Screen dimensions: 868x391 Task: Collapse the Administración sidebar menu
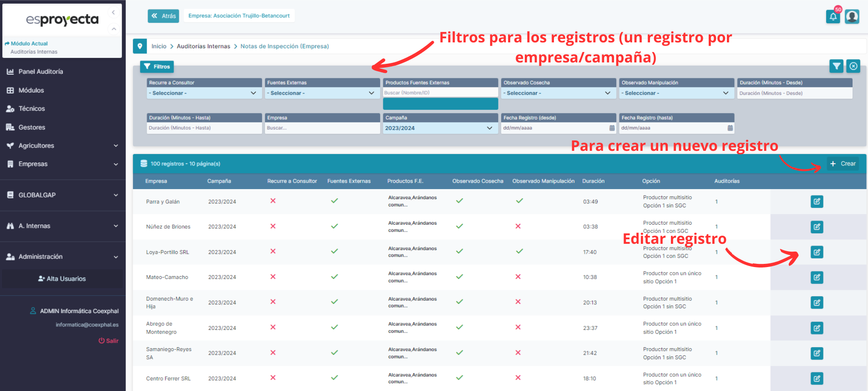63,257
